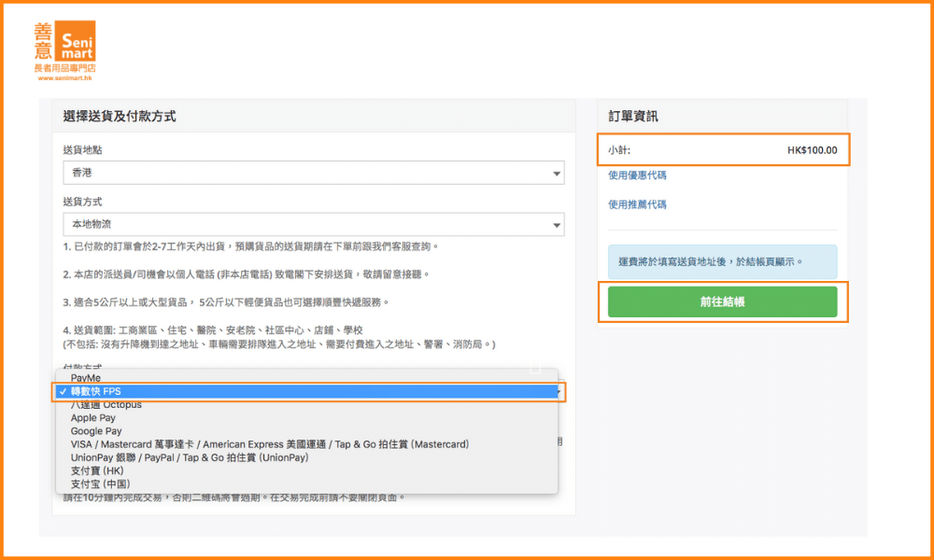Choose Google Pay payment option

coord(96,431)
